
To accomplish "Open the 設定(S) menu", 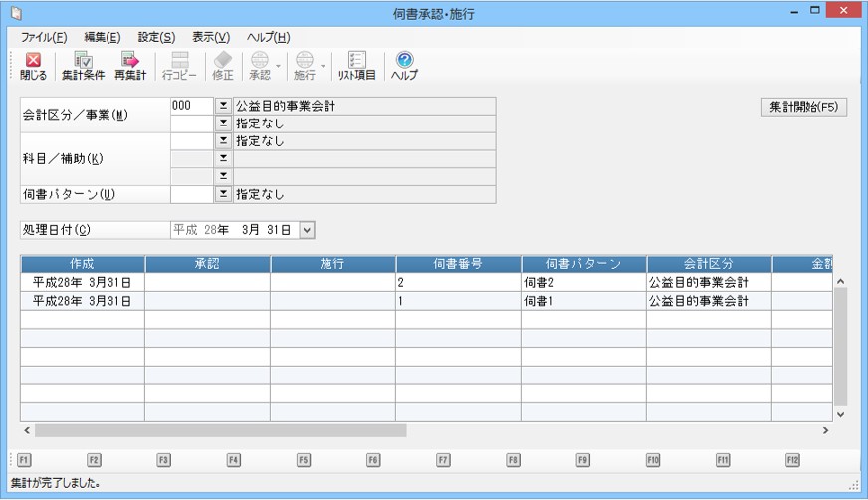I will (156, 37).
